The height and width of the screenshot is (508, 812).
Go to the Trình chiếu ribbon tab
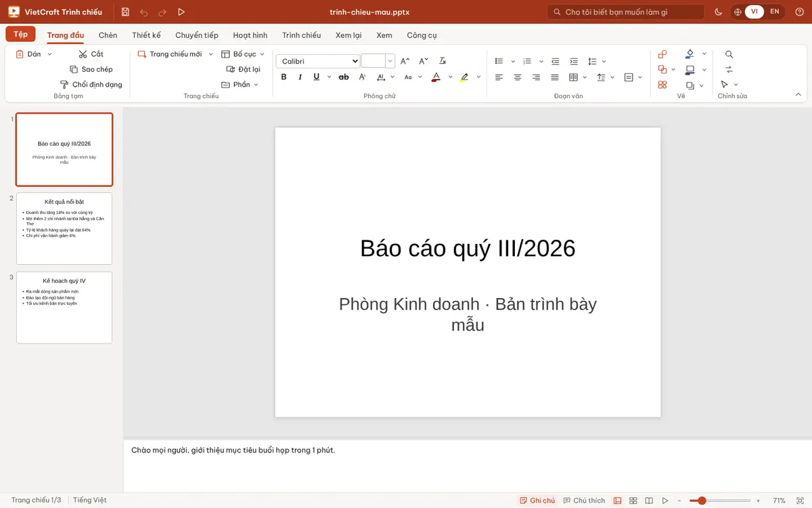click(x=301, y=35)
